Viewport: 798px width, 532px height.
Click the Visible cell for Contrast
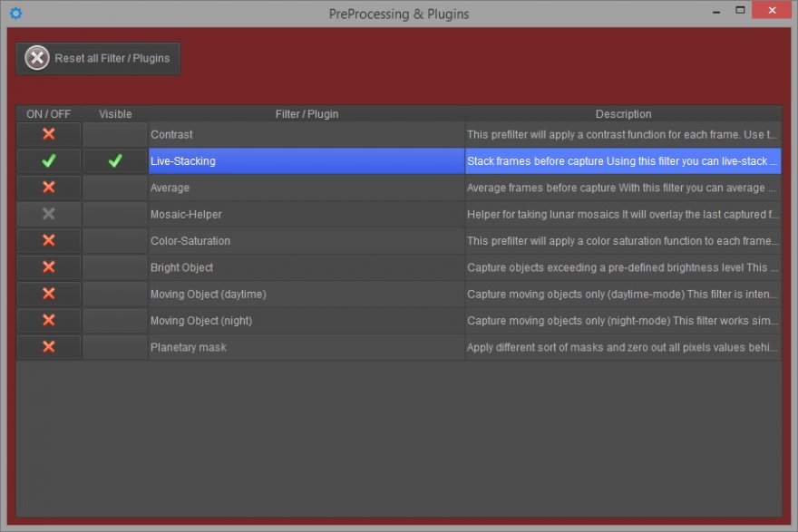[x=115, y=134]
